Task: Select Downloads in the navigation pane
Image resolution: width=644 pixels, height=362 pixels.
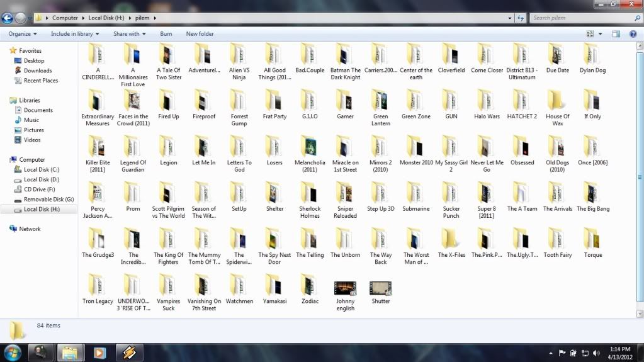Action: (x=38, y=71)
